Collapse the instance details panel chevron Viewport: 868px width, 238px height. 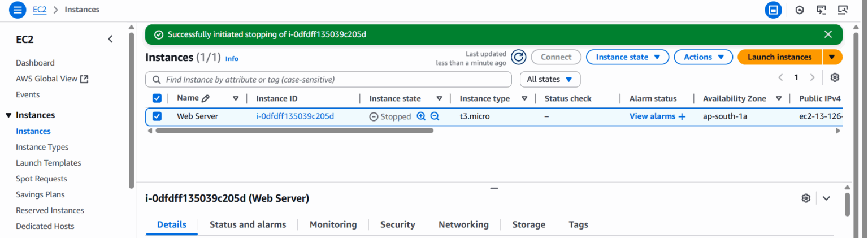(826, 198)
